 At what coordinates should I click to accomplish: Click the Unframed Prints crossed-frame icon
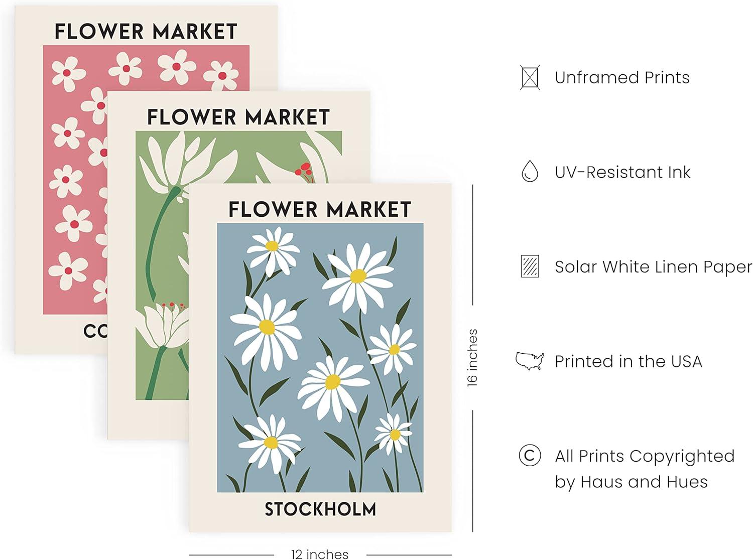pos(530,78)
